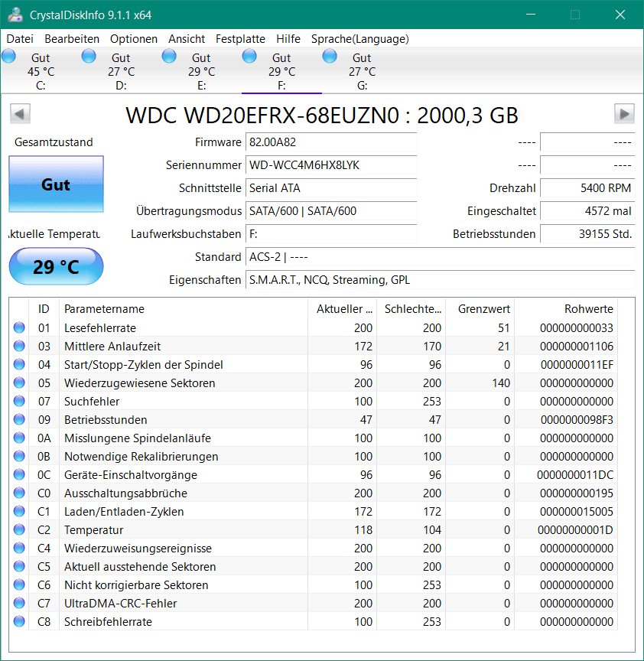Click the next disk arrow button
Screen dimensions: 644x661
[624, 113]
